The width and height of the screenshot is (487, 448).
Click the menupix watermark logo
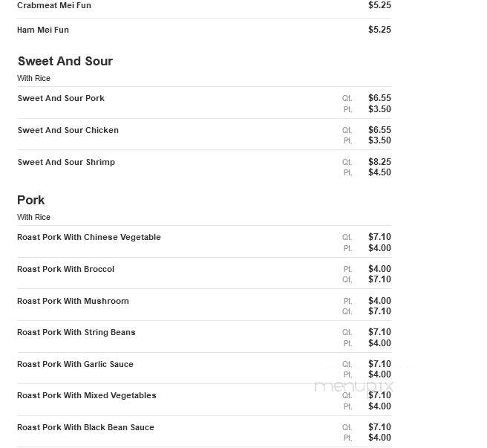(x=354, y=386)
